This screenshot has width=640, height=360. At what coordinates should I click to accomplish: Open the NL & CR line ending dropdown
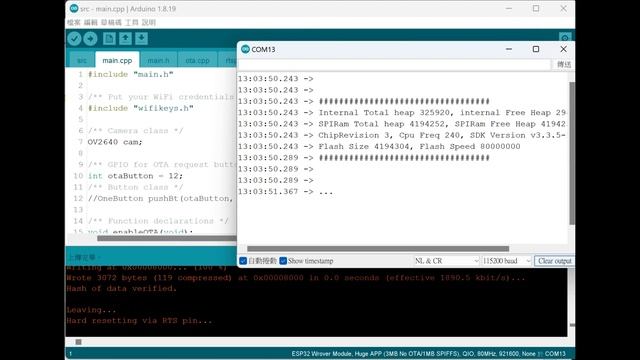[446, 261]
